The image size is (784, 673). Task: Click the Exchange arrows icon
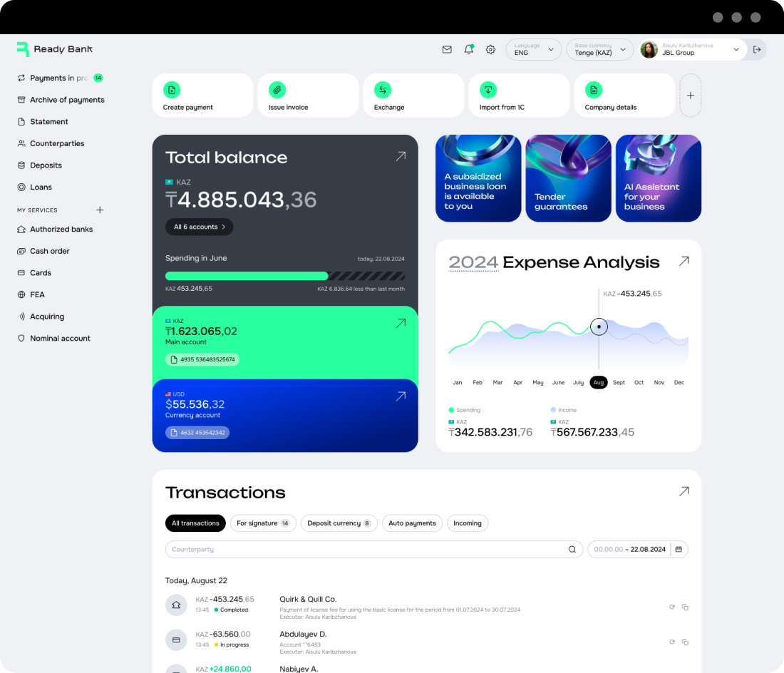point(383,90)
